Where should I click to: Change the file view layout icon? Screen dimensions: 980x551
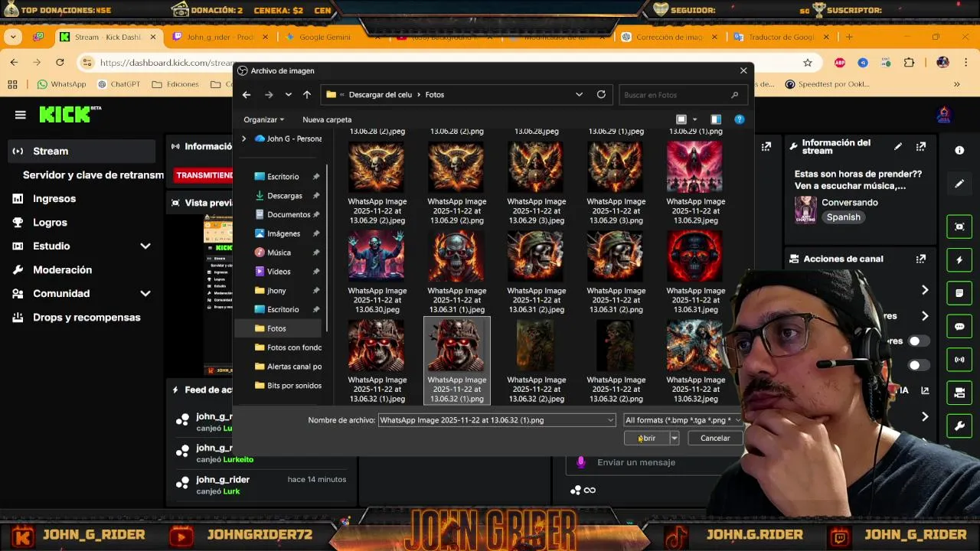[681, 119]
